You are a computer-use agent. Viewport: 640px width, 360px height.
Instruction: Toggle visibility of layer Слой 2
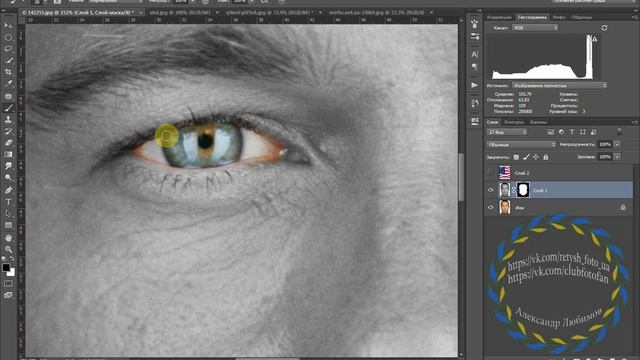pos(491,173)
